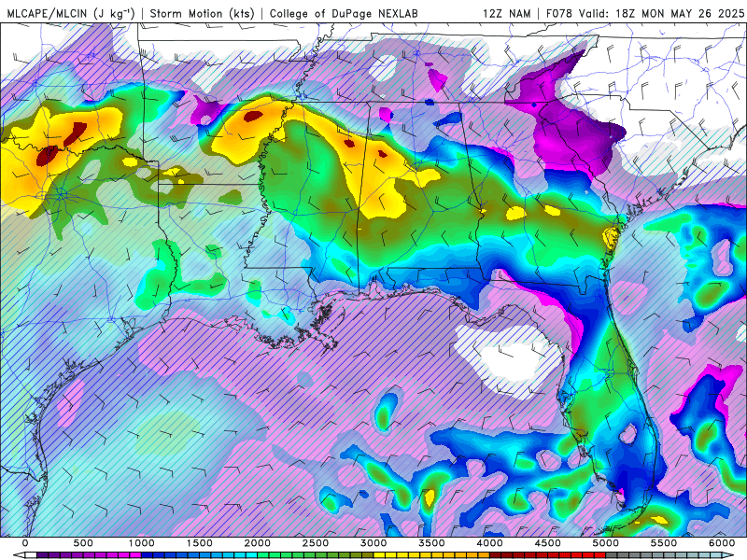The height and width of the screenshot is (560, 747).
Task: Click the 5000 label on the color scale
Action: pos(605,543)
